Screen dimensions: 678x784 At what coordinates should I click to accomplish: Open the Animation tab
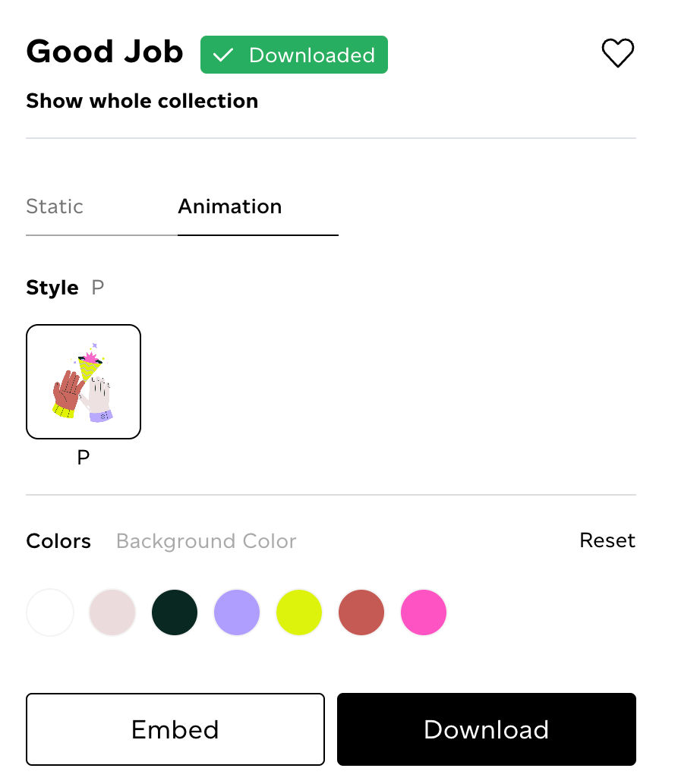(230, 206)
